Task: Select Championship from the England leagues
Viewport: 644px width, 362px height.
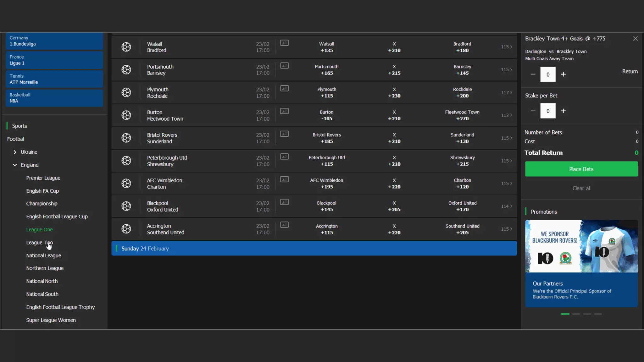Action: (42, 204)
